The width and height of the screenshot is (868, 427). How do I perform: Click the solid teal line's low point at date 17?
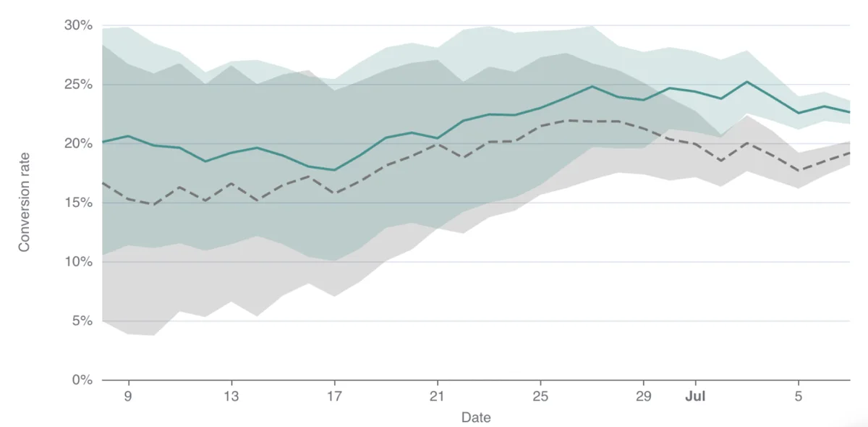[335, 170]
